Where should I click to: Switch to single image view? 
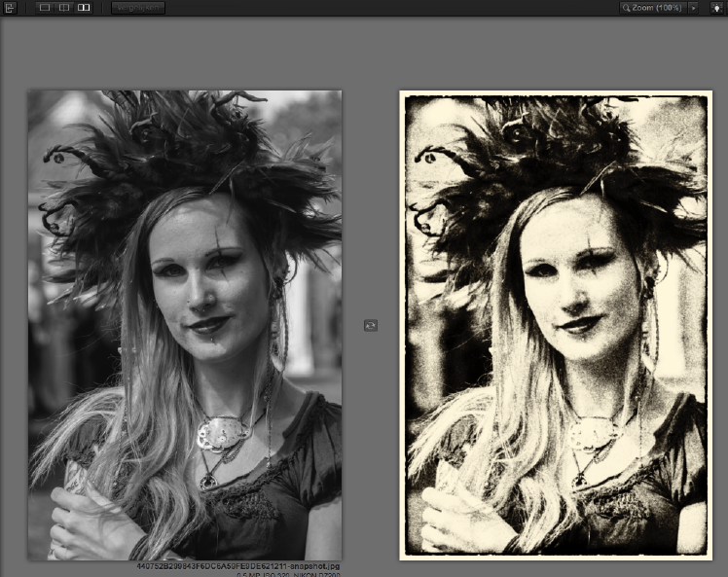tap(45, 8)
